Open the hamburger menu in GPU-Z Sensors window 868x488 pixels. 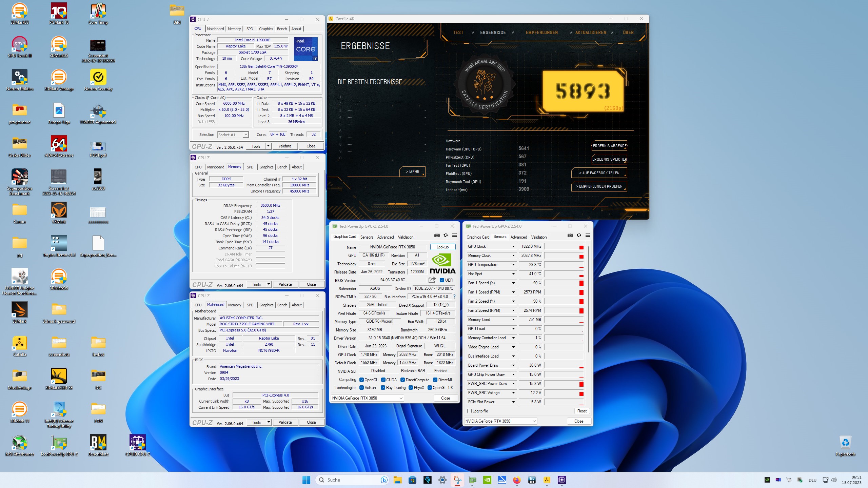[x=588, y=236]
